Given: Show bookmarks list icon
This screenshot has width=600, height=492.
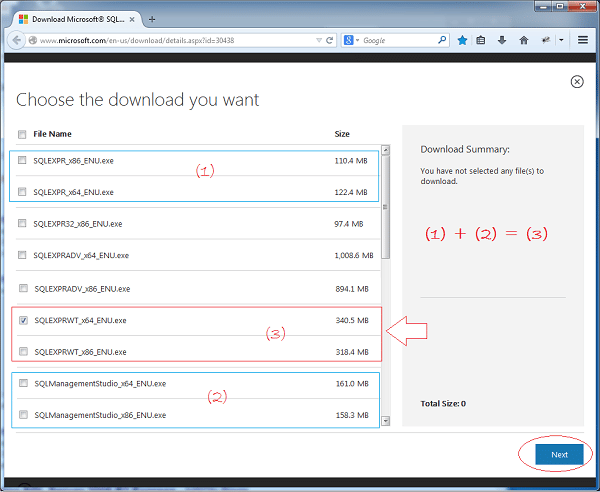Looking at the screenshot, I should click(x=481, y=40).
